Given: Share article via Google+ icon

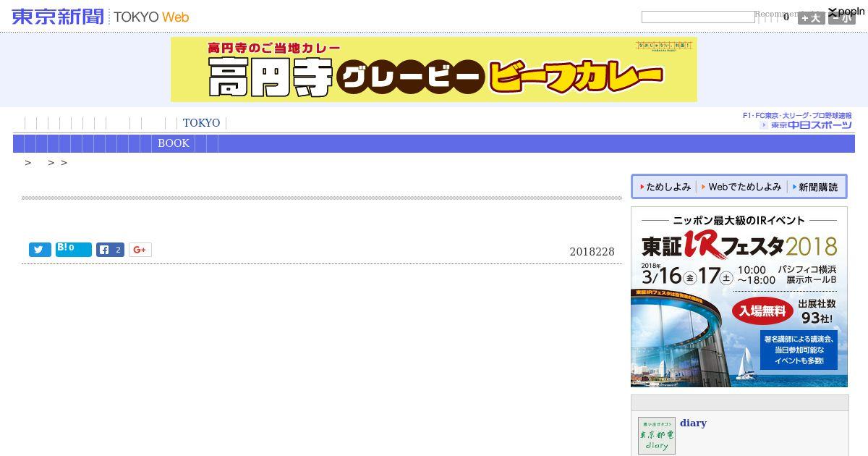Looking at the screenshot, I should coord(140,250).
